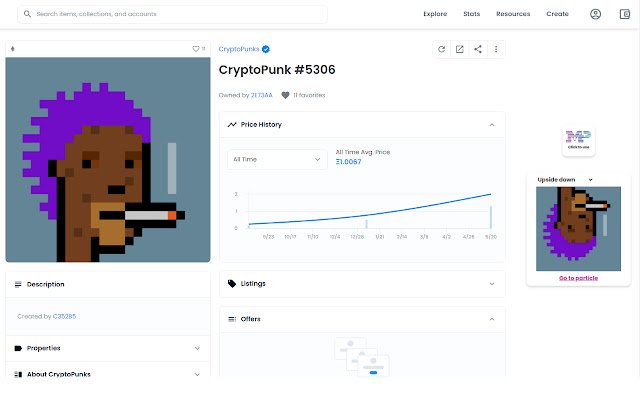640x400 pixels.
Task: Open the Create menu item
Action: pos(558,14)
